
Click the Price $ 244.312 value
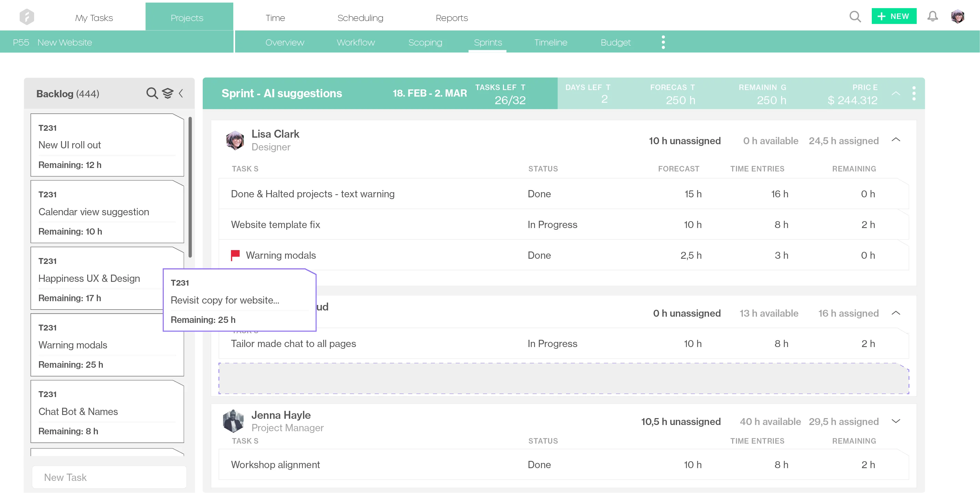[852, 100]
